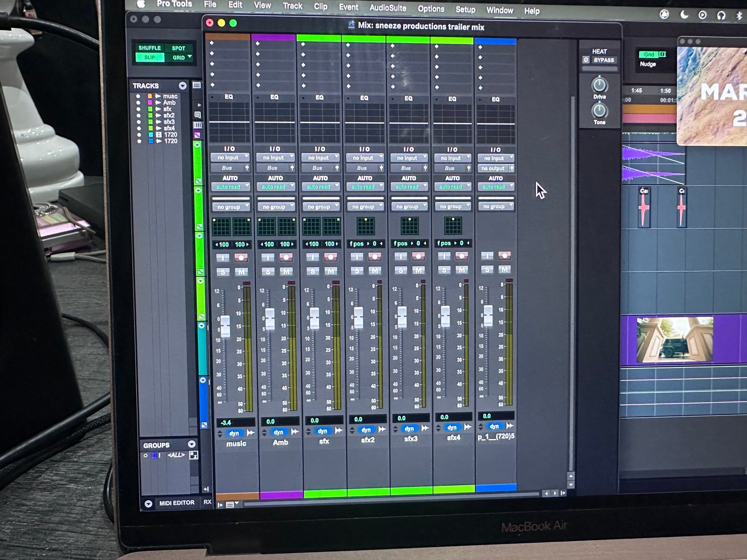Viewport: 747px width, 560px height.
Task: Open the music channel's stereo pan grid
Action: [232, 226]
